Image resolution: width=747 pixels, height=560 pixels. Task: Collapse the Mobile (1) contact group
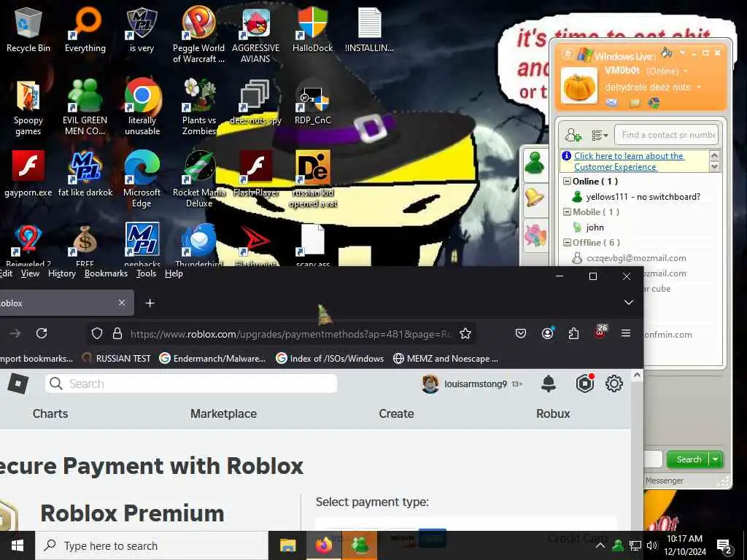(567, 212)
